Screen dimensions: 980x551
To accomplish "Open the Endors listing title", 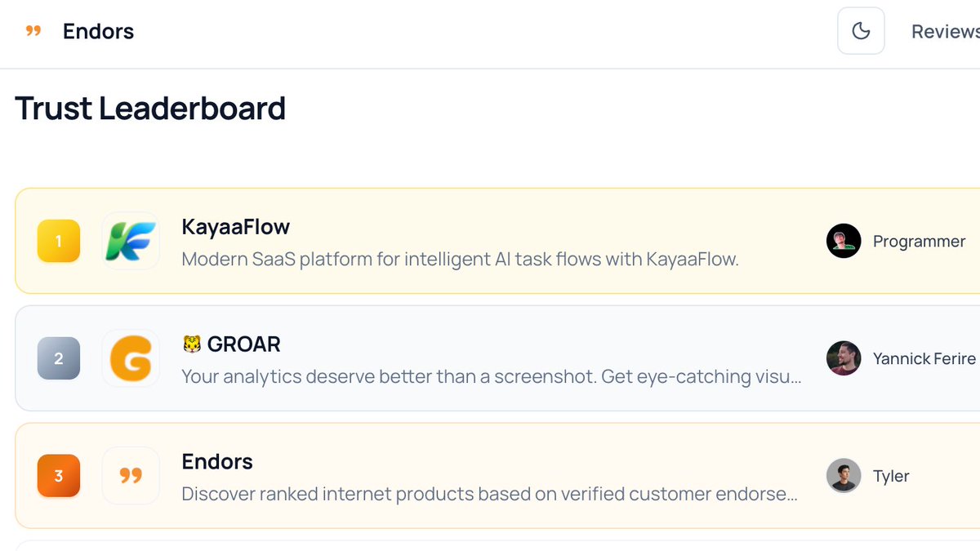I will (x=217, y=461).
